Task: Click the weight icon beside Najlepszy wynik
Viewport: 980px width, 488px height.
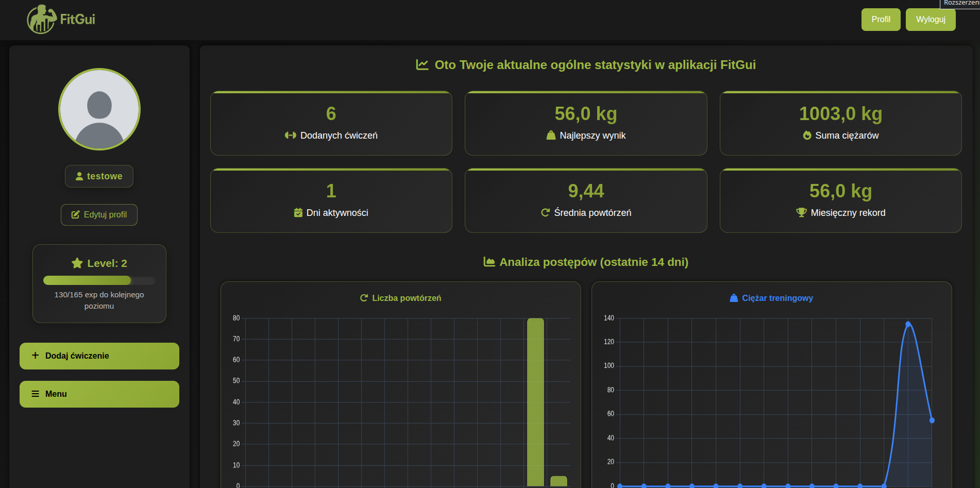Action: point(551,136)
